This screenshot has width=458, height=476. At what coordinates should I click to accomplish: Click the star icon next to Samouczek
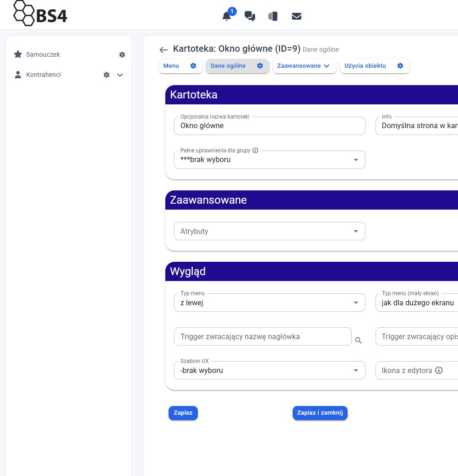click(x=18, y=54)
